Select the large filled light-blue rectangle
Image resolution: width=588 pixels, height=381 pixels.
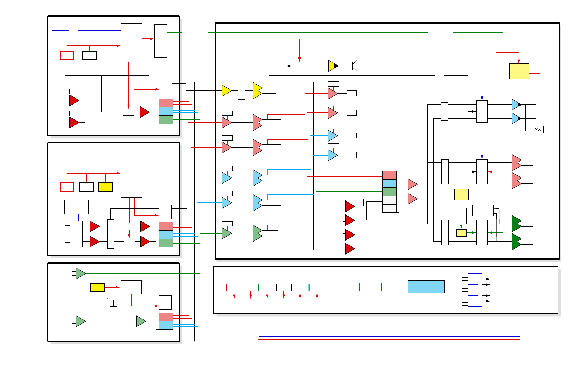[x=426, y=287]
